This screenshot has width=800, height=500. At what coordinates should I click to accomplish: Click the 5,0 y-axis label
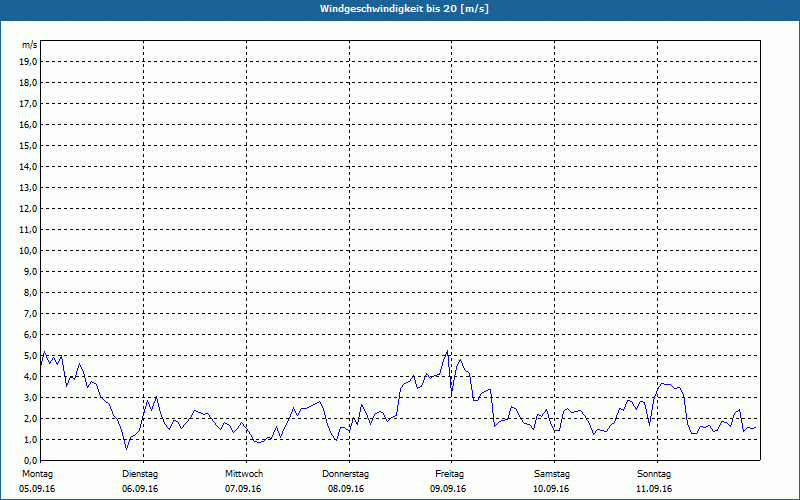[x=29, y=355]
